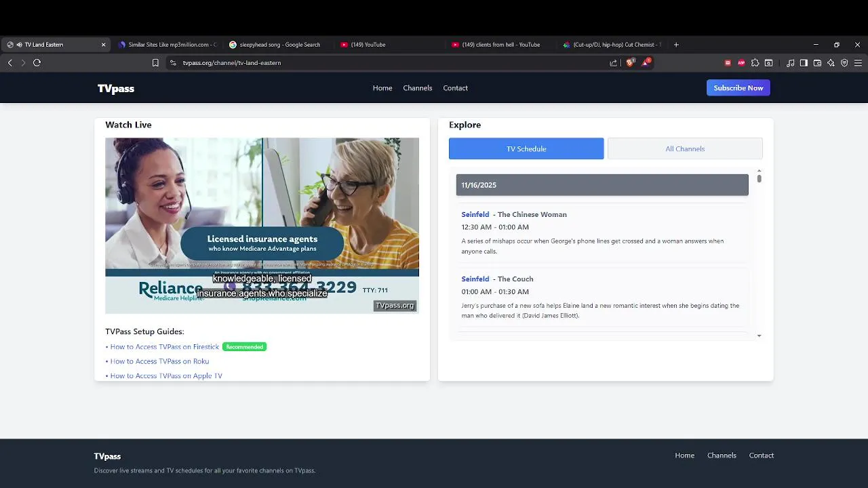
Task: Click the green Recommended badge
Action: (244, 347)
